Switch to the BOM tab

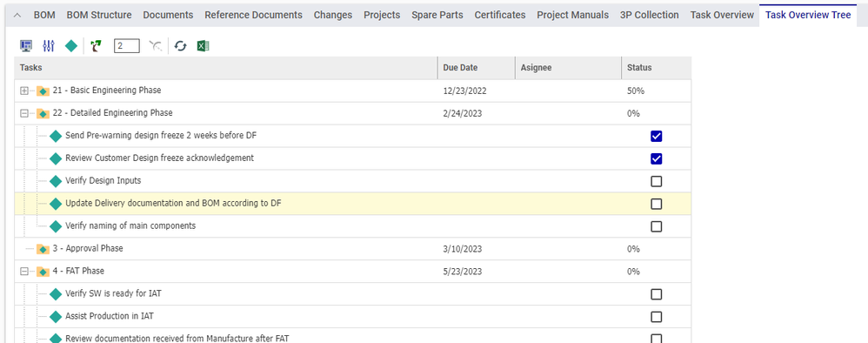[44, 15]
